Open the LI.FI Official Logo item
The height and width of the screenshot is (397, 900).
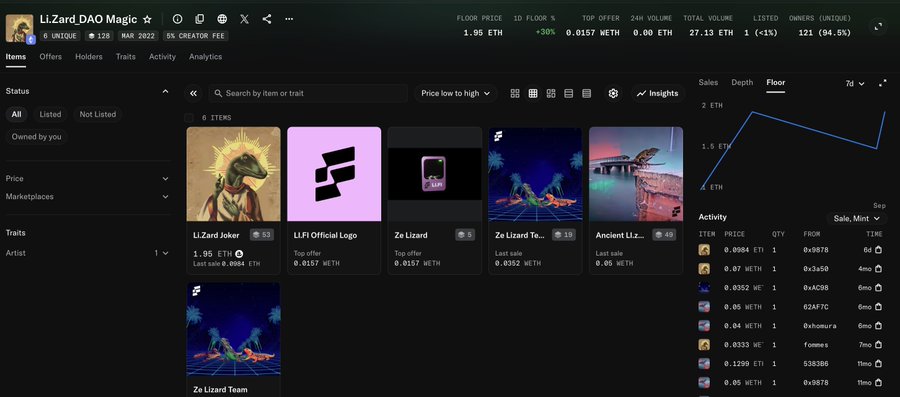pyautogui.click(x=334, y=200)
